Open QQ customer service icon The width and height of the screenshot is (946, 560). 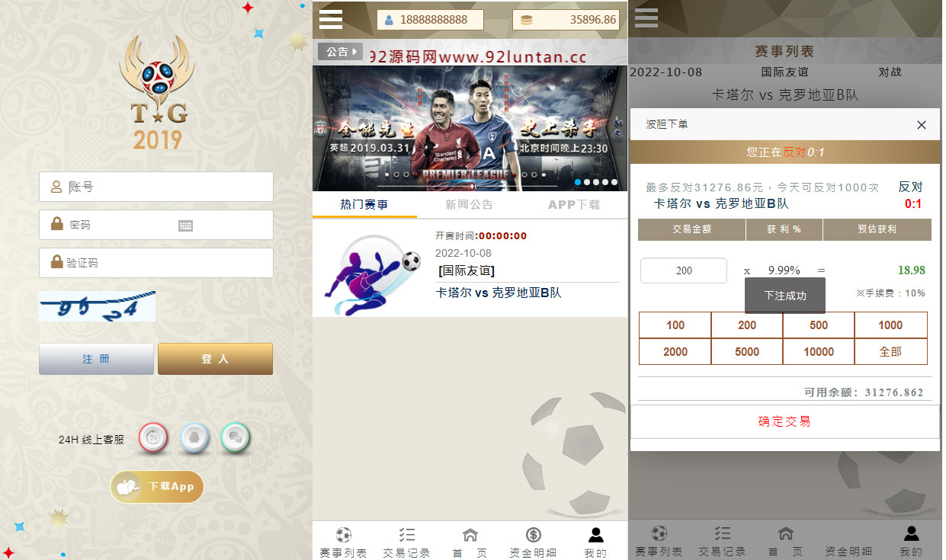pos(194,438)
